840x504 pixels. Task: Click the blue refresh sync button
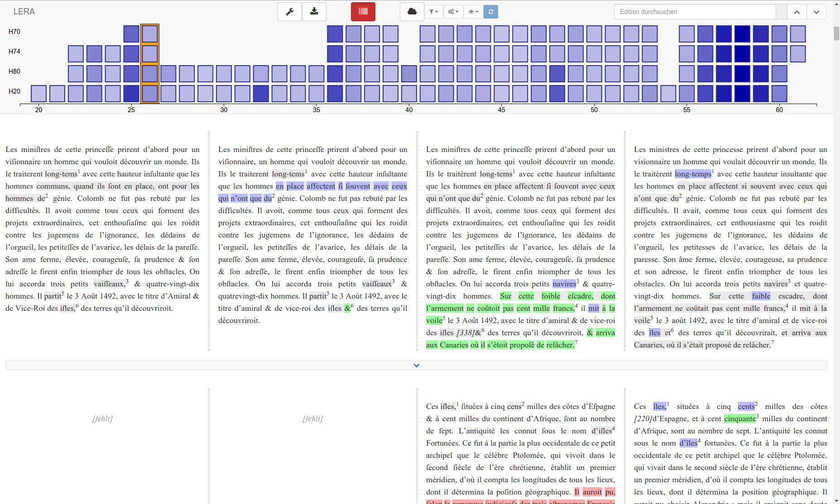tap(490, 12)
